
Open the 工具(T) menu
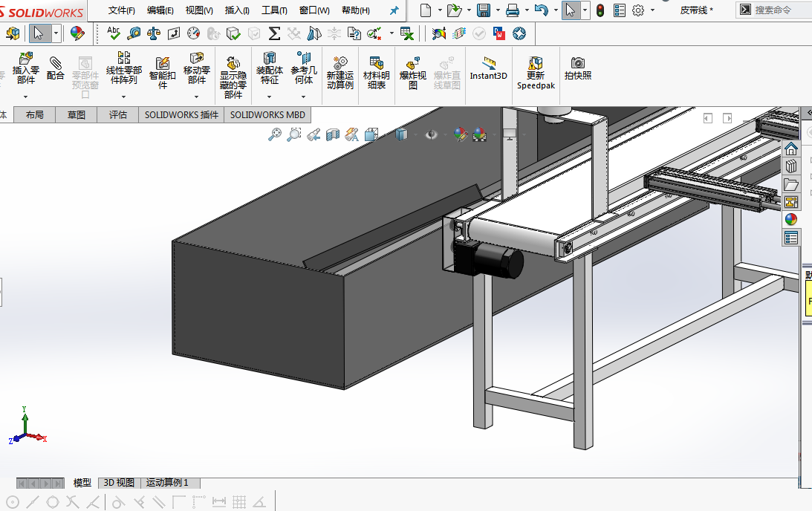pyautogui.click(x=274, y=10)
